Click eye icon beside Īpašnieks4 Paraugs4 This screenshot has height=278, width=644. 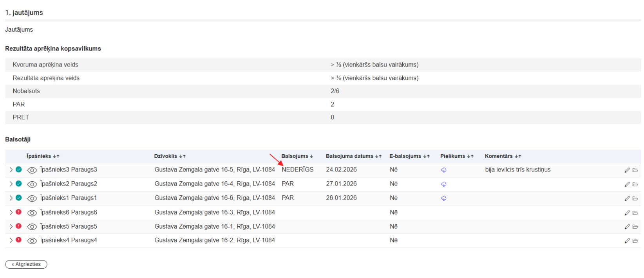coord(32,241)
